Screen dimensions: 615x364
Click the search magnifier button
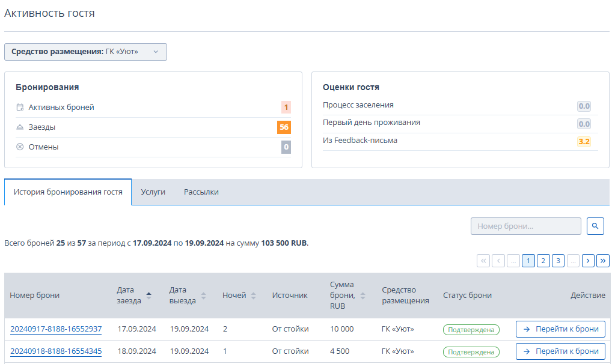595,226
